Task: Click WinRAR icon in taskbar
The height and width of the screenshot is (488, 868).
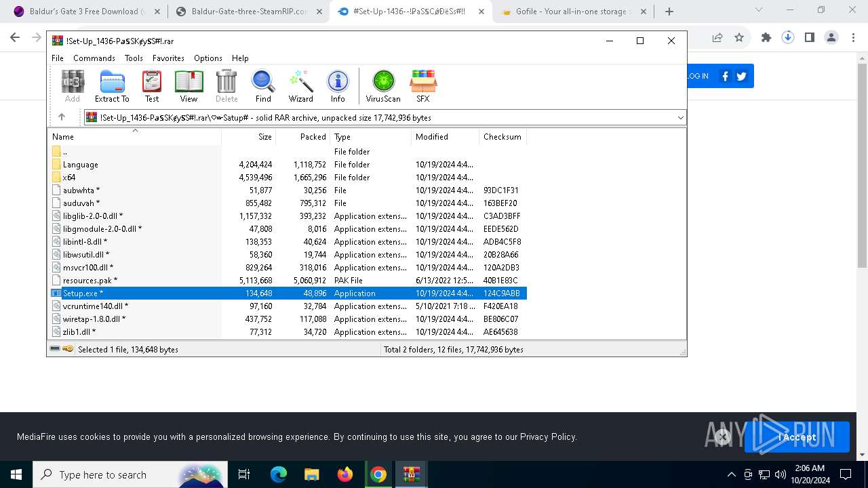Action: pos(412,474)
